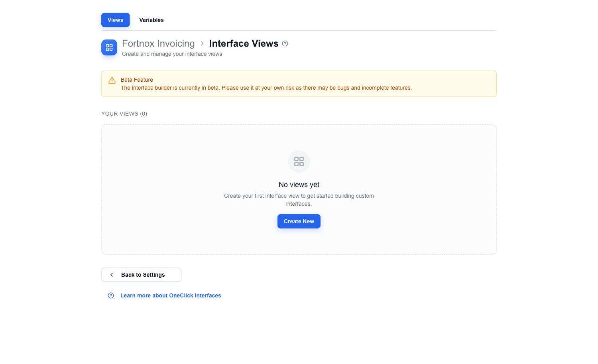
Task: Go back to Settings
Action: 141,275
